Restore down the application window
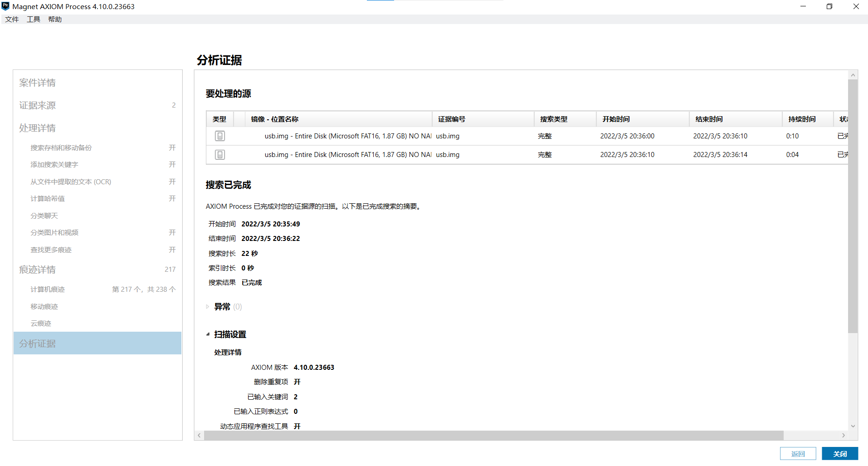Screen dimensions: 868x466 (829, 6)
